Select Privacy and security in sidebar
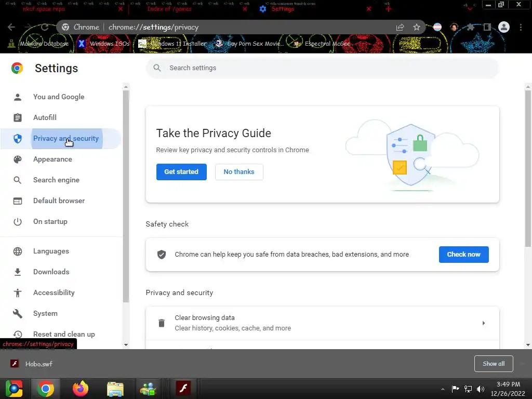The height and width of the screenshot is (399, 532). coord(66,138)
